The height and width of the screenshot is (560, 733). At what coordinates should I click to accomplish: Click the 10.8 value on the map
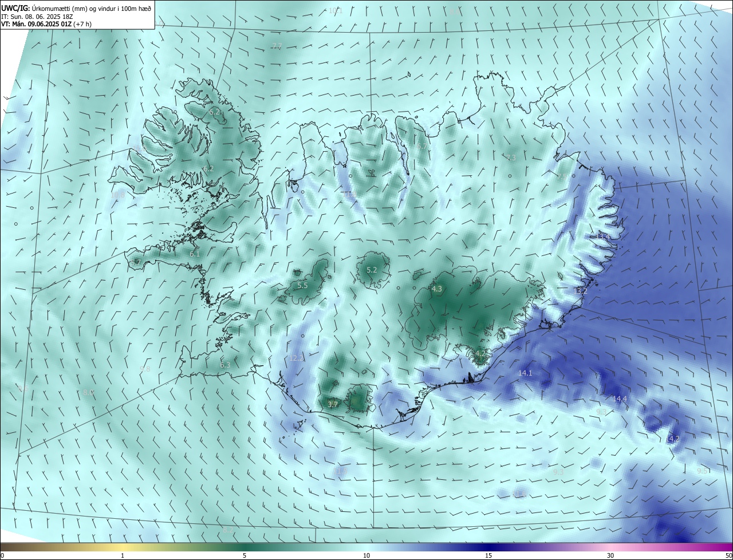tap(117, 195)
